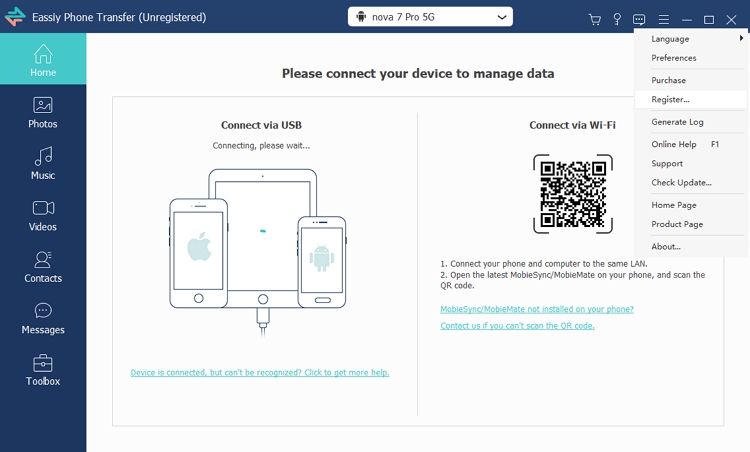Expand the Language submenu
Image resolution: width=750 pixels, height=452 pixels.
point(691,39)
